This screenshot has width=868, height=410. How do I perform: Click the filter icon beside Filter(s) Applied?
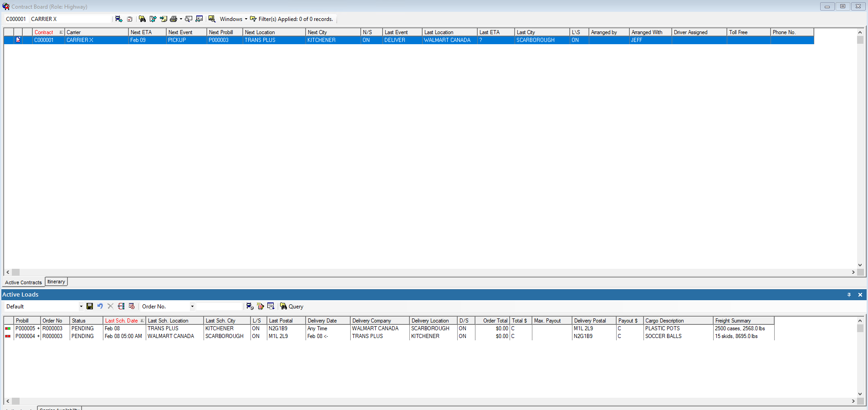253,19
